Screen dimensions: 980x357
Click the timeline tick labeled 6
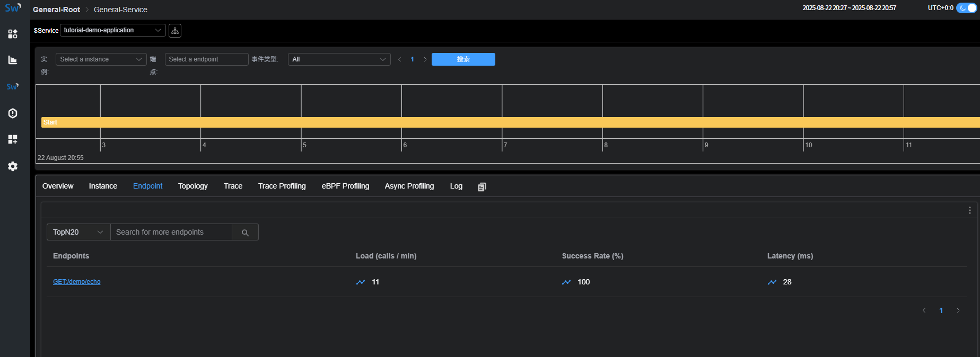coord(405,145)
